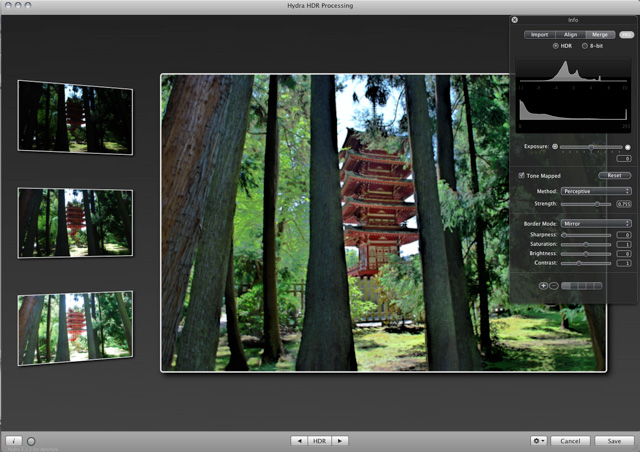Image resolution: width=640 pixels, height=452 pixels.
Task: Switch to the Align tab
Action: coord(570,34)
